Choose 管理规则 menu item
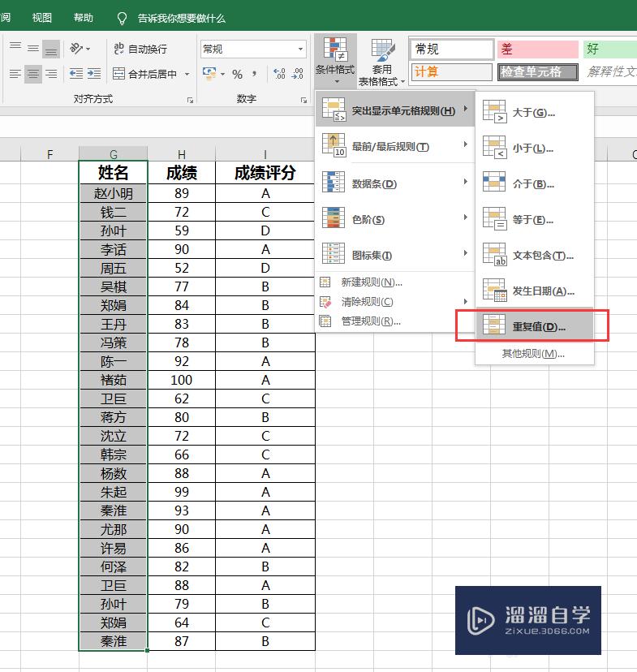The image size is (637, 672). pos(395,321)
